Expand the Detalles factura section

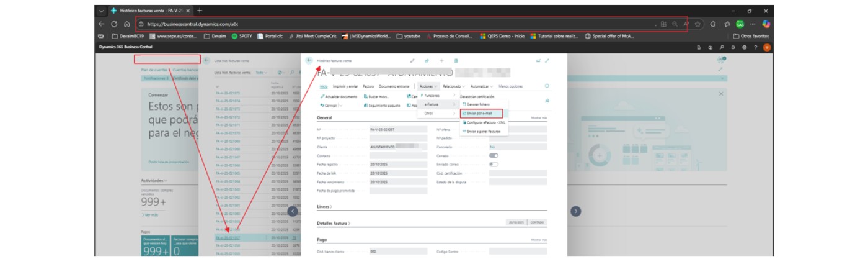[334, 223]
